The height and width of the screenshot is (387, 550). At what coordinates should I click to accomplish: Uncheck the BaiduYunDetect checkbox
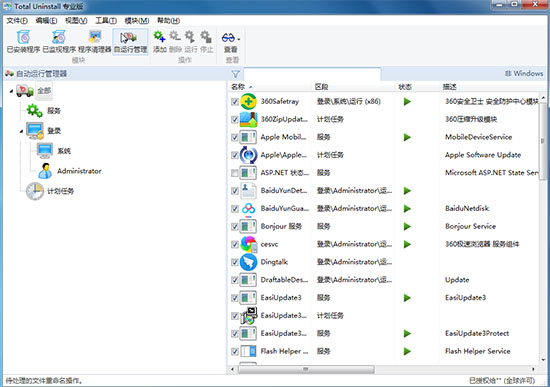235,191
